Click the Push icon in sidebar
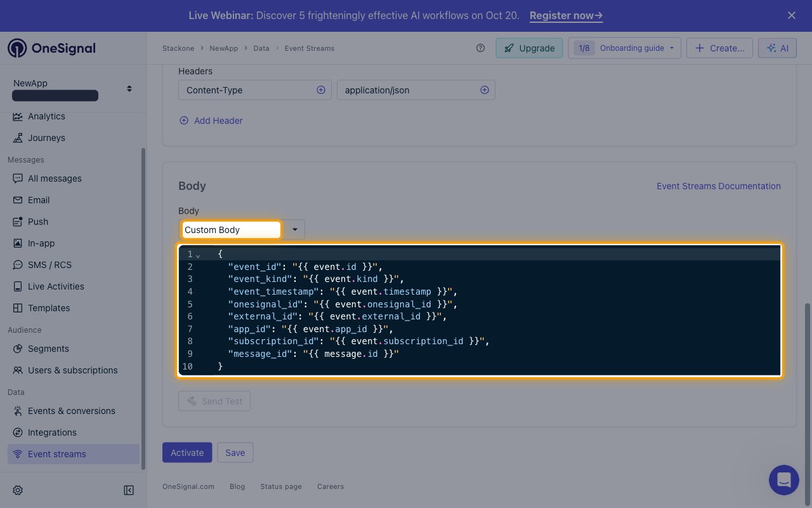Image resolution: width=812 pixels, height=508 pixels. pos(18,222)
